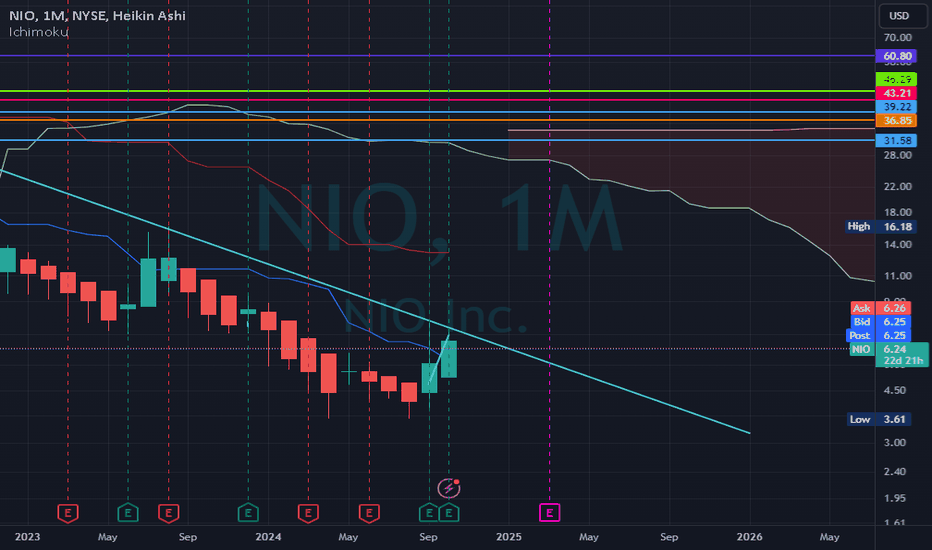The height and width of the screenshot is (550, 932).
Task: Click the Post 6.25 label
Action: pyautogui.click(x=879, y=335)
